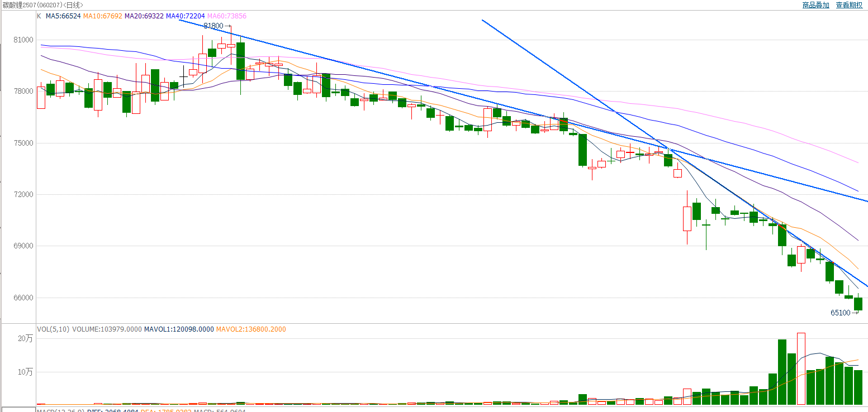The image size is (868, 412).
Task: Click the 66000 price axis label
Action: 24,298
